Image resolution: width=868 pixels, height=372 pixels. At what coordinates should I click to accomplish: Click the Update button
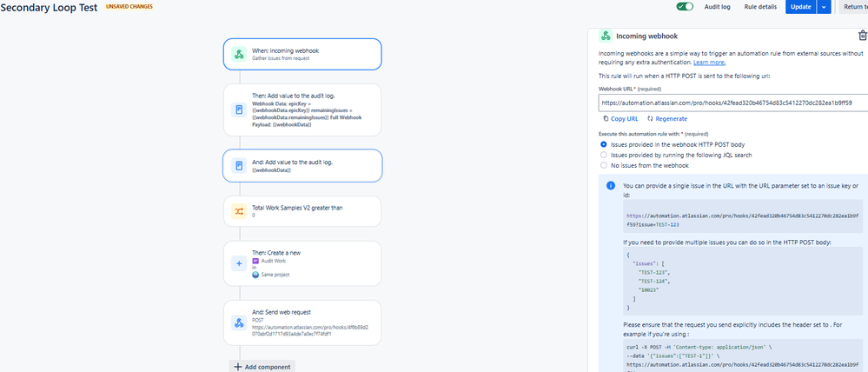800,7
